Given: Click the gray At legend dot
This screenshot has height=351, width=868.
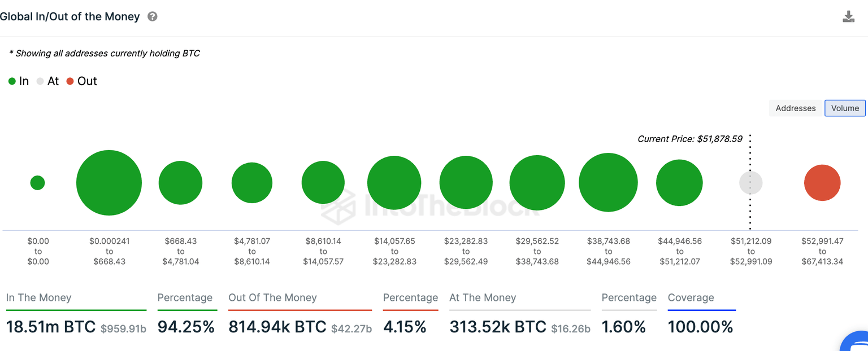Looking at the screenshot, I should point(40,81).
